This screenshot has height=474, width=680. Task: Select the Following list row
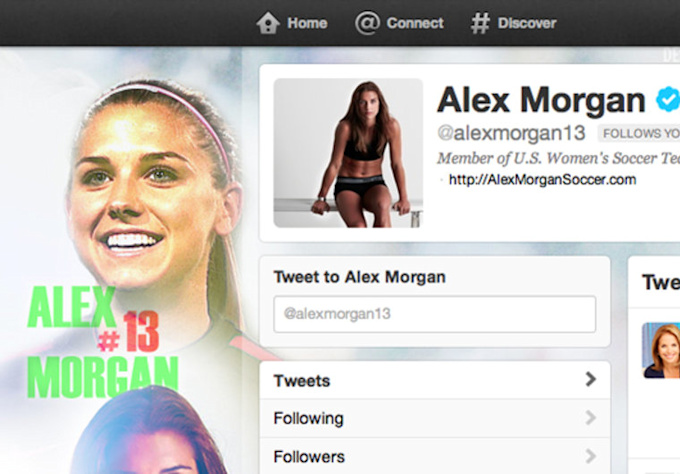click(x=435, y=418)
